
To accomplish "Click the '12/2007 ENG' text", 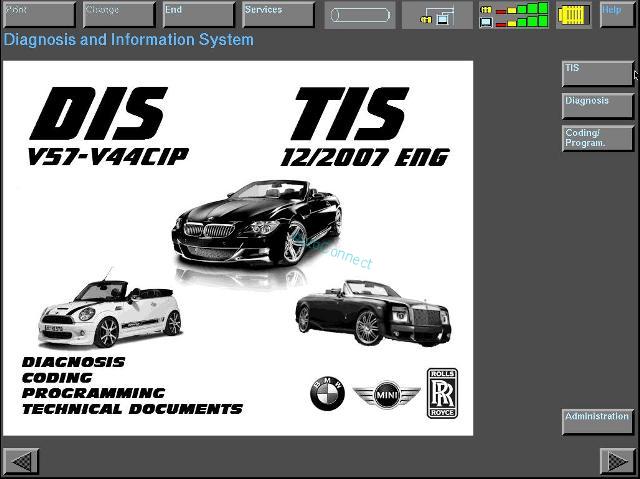I will [x=365, y=157].
